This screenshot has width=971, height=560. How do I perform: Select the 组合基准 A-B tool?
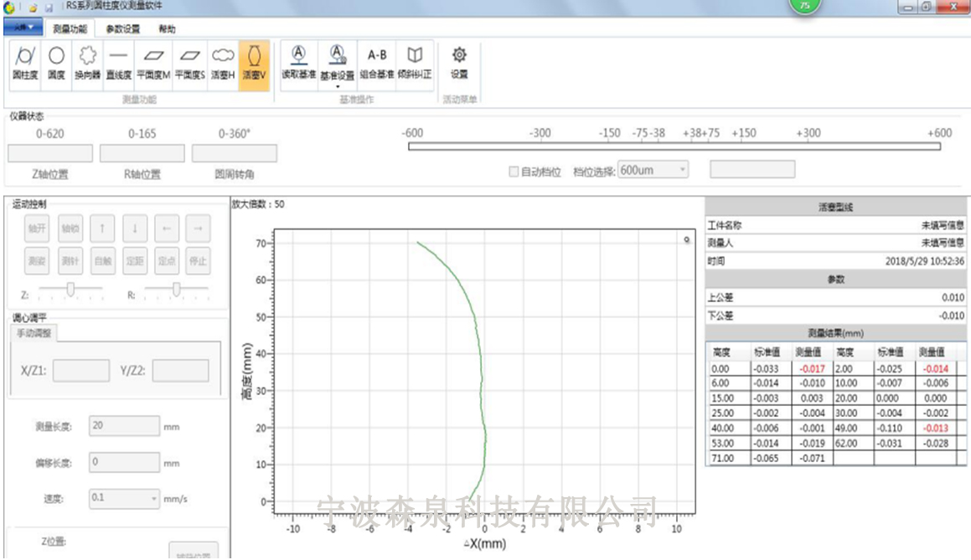point(377,64)
